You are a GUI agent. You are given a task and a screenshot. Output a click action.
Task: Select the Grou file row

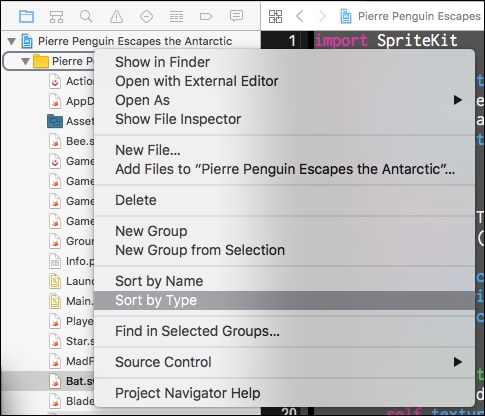point(48,241)
